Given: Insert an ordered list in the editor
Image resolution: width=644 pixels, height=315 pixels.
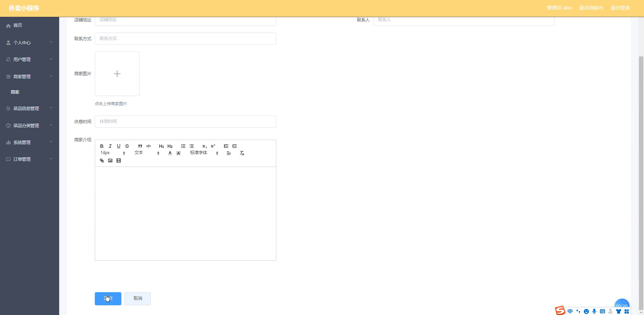Looking at the screenshot, I should [183, 146].
